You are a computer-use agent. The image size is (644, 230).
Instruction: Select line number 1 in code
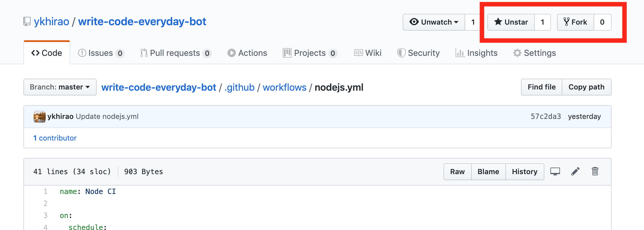(46, 192)
